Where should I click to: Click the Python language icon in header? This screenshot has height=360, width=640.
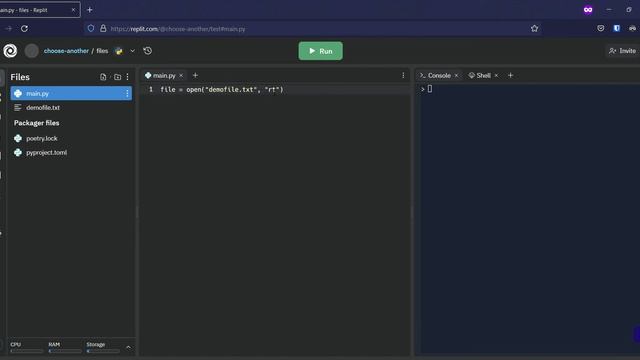pos(119,51)
